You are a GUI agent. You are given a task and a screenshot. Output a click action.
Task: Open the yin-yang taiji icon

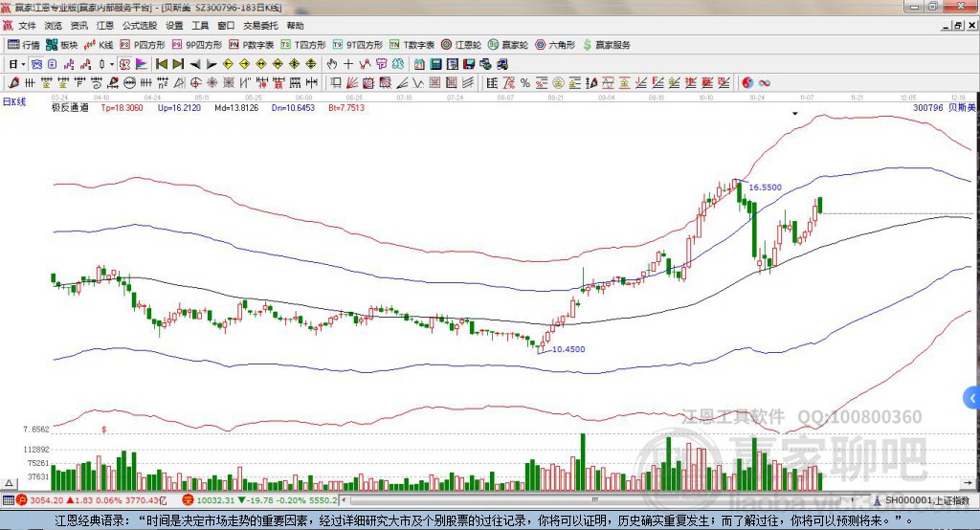pos(747,82)
